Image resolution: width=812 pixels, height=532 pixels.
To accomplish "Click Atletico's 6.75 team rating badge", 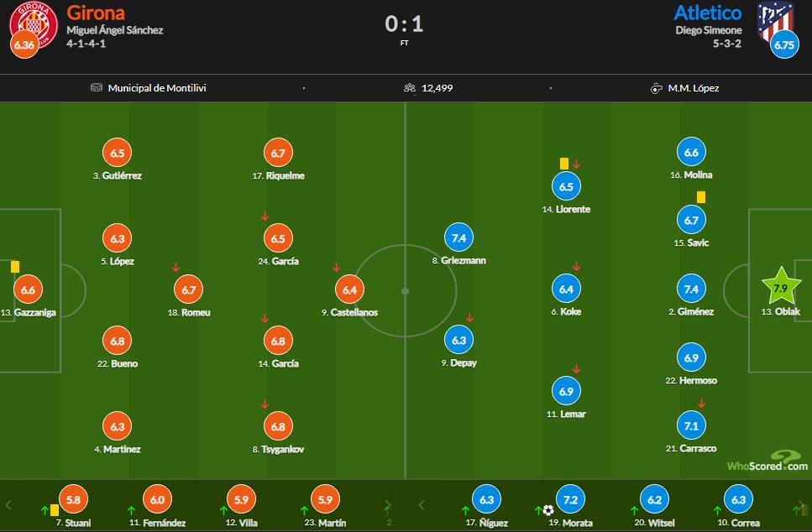I will (783, 45).
